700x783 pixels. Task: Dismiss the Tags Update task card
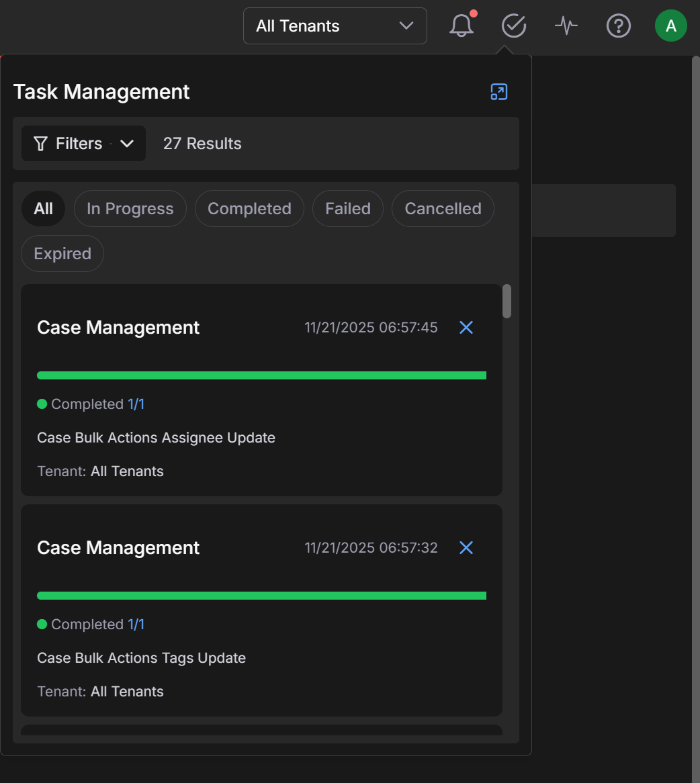[x=466, y=547]
